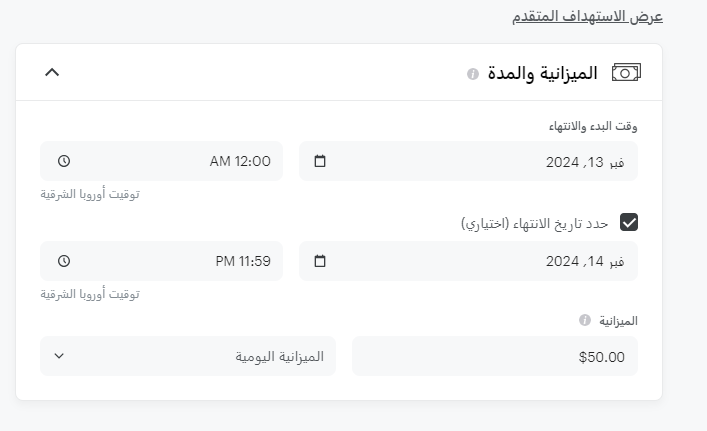Uncheck the حدد تاريخ الانتهاء checkbox
This screenshot has height=431, width=707.
tap(629, 222)
